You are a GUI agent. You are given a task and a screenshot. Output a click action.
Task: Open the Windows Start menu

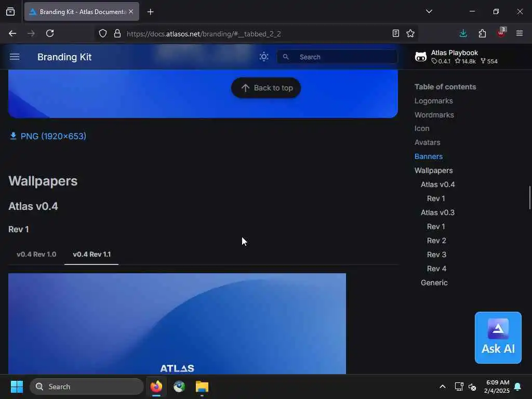[x=17, y=387]
